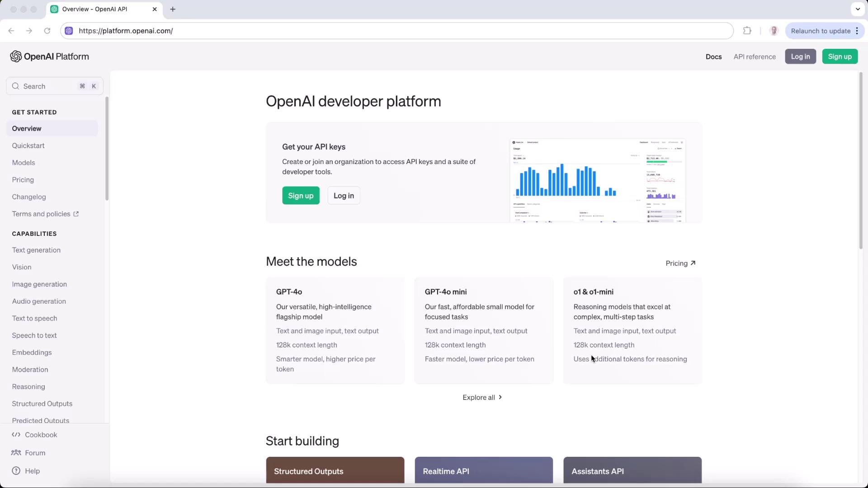Click Log in under API keys
This screenshot has height=488, width=868.
[344, 196]
